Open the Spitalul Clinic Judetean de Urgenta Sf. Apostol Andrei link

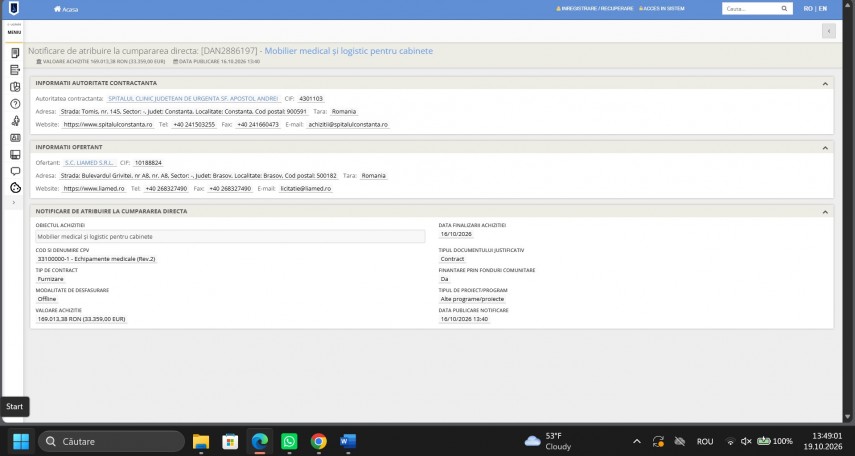[193, 99]
